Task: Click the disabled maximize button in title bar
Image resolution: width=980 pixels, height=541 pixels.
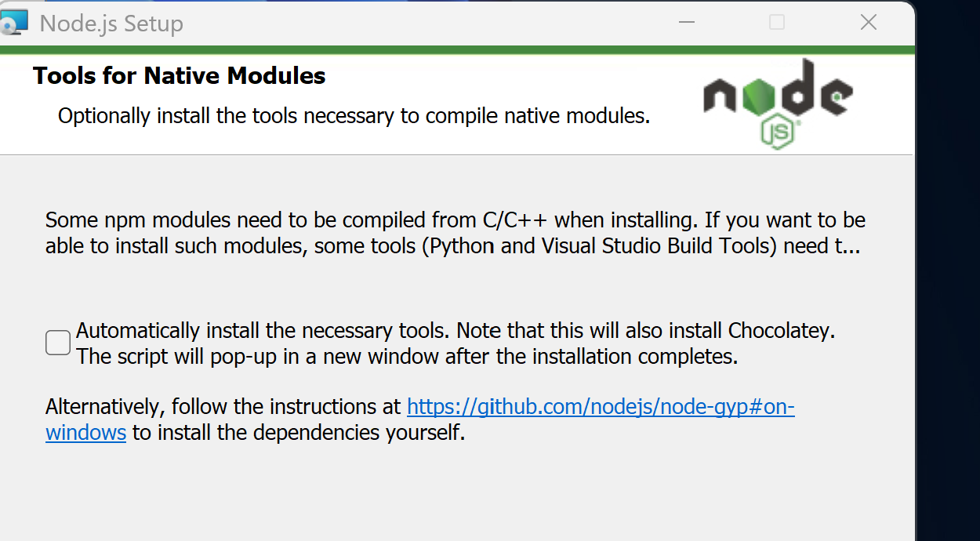Action: 777,23
